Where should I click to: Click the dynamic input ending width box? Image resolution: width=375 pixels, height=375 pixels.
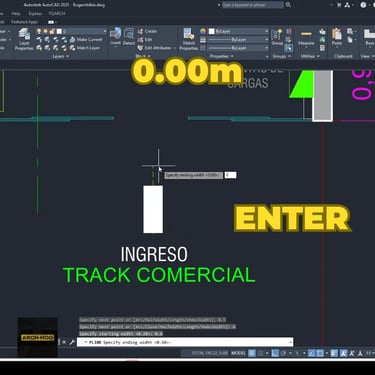tap(230, 175)
